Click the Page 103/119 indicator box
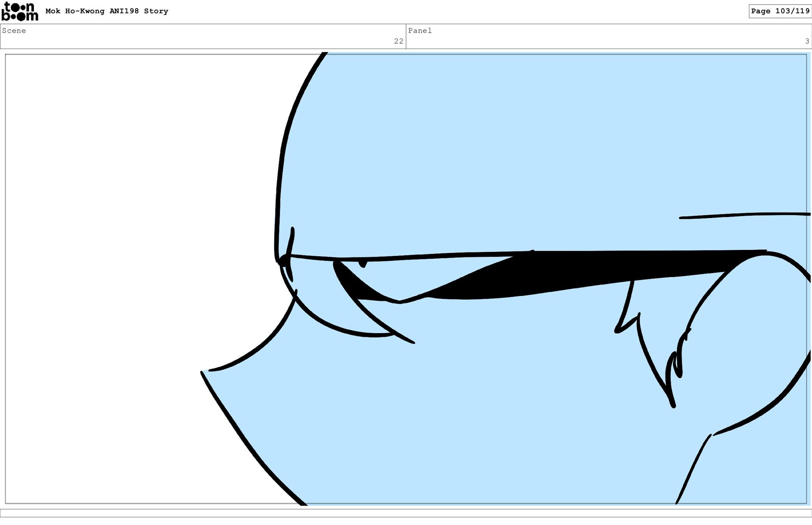Screen dimensions: 812x525 (780, 11)
